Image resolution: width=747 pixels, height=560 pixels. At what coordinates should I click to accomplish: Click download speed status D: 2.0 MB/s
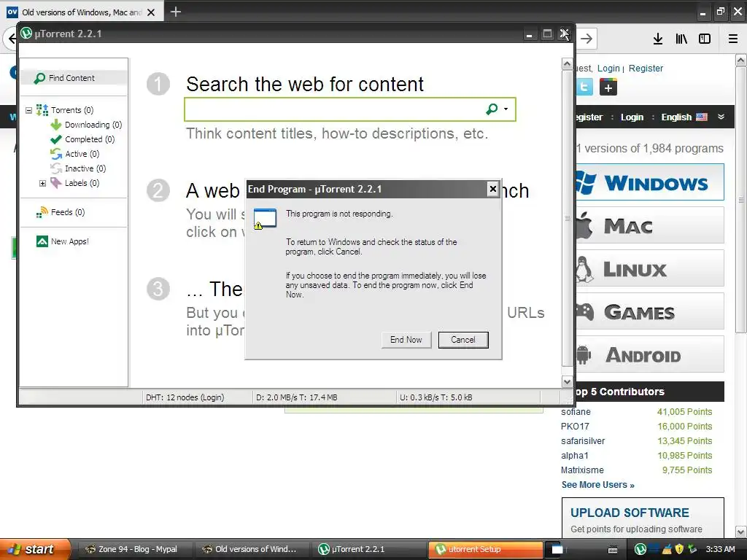296,397
